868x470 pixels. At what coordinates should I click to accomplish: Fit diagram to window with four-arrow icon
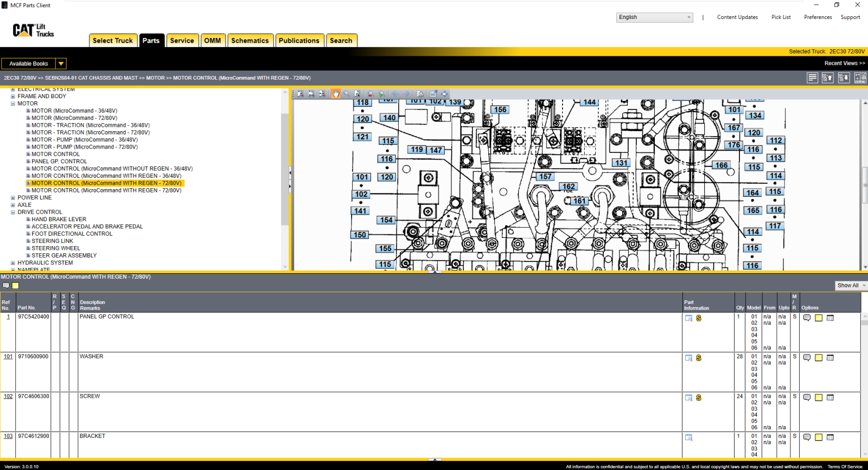444,94
